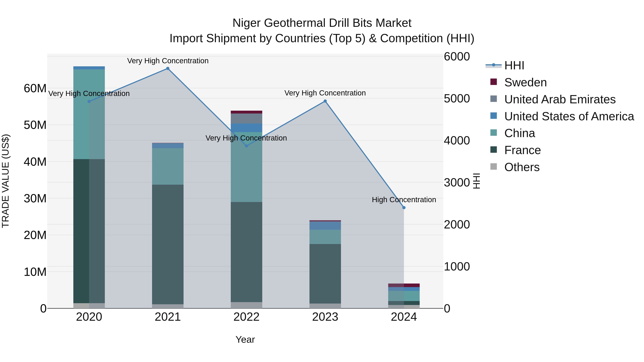644x362 pixels.
Task: Click the 30M trade value tick
Action: [x=35, y=198]
